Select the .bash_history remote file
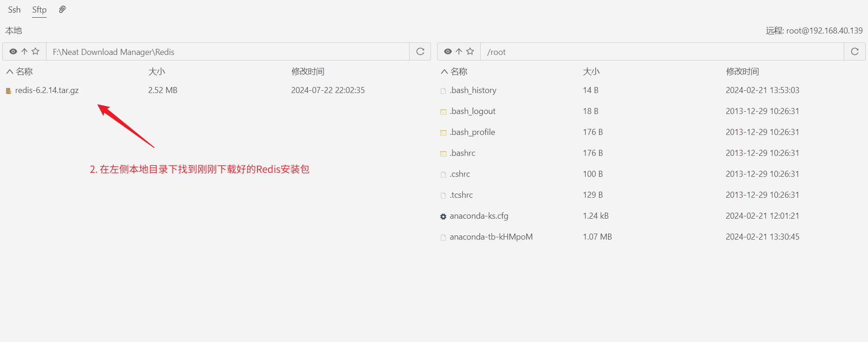 point(473,90)
